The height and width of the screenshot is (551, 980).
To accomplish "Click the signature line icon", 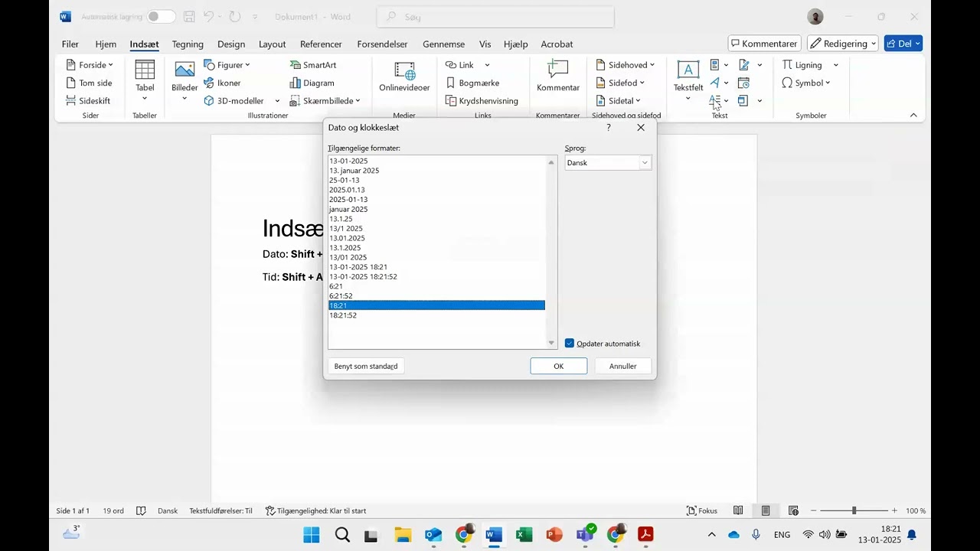I will coord(743,65).
